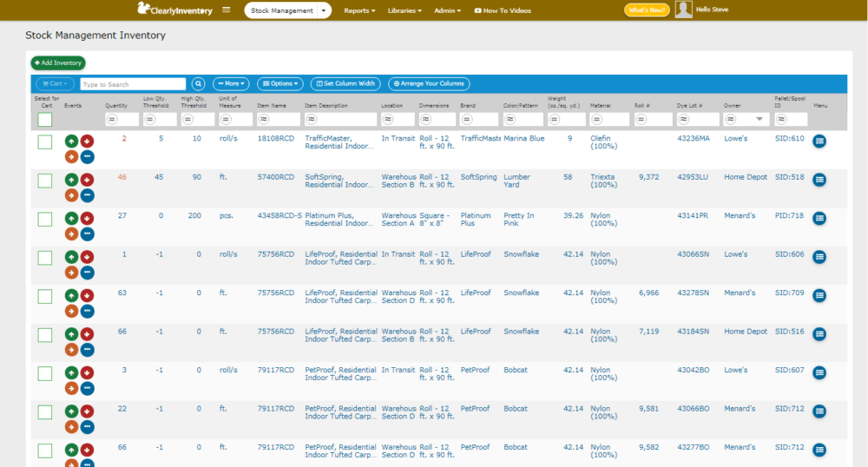Click the orange move arrow for SID:610
The height and width of the screenshot is (467, 868).
point(71,156)
